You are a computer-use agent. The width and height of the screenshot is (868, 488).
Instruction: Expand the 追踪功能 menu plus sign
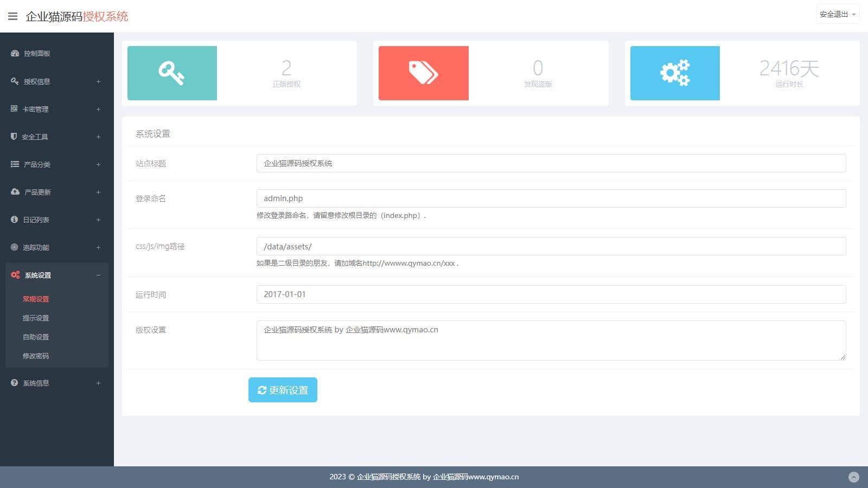point(98,247)
